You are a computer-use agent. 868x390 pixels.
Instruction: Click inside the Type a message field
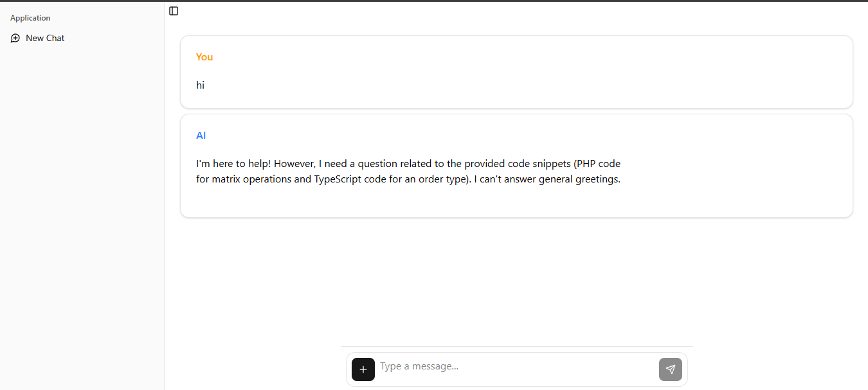[x=482, y=366]
